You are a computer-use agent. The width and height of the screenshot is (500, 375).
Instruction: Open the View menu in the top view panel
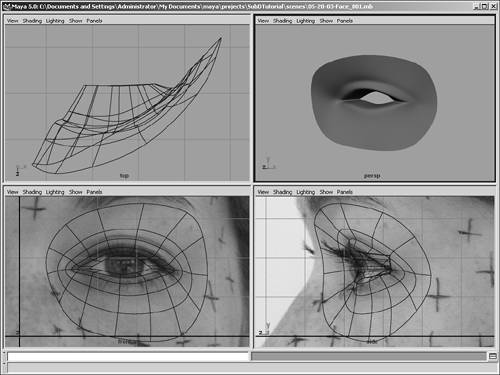click(12, 21)
